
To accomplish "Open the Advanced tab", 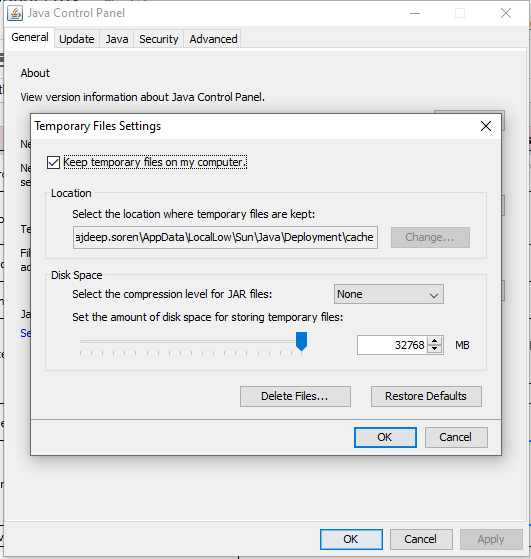I will coord(213,39).
